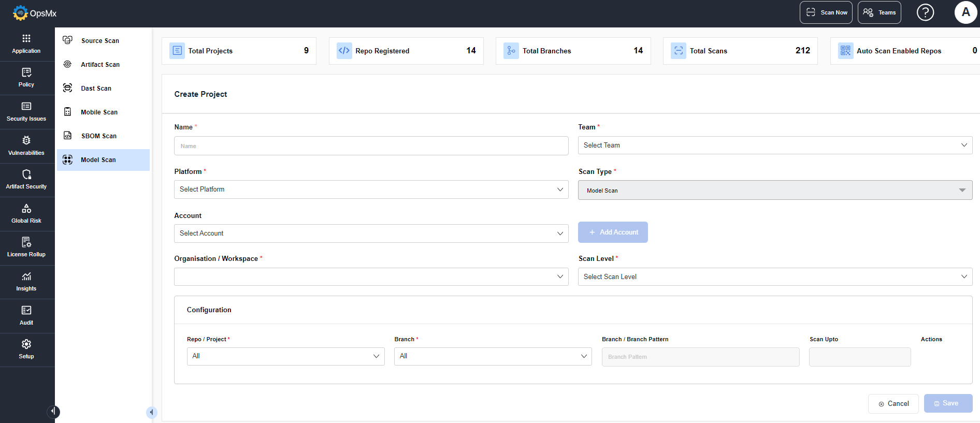Collapse the main left sidebar
Image resolution: width=980 pixels, height=423 pixels.
click(53, 412)
